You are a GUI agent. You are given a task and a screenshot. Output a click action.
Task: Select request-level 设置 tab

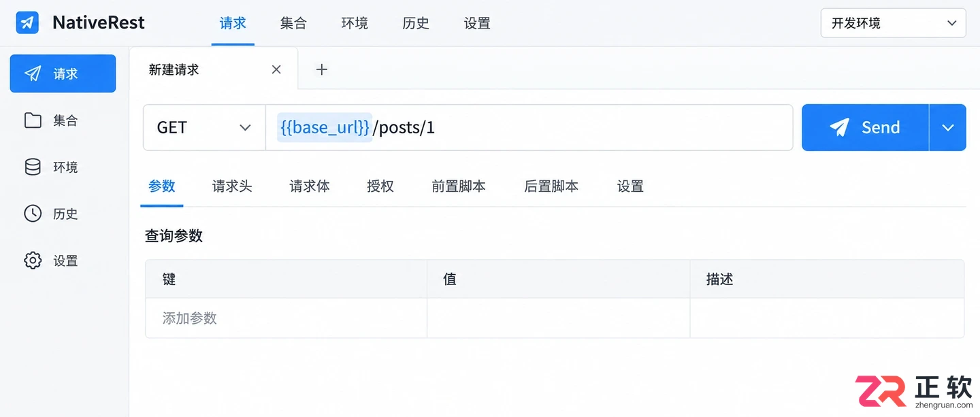tap(630, 186)
